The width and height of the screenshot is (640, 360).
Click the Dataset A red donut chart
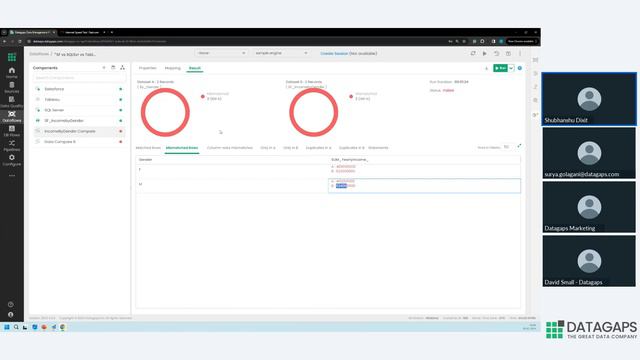coord(165,112)
